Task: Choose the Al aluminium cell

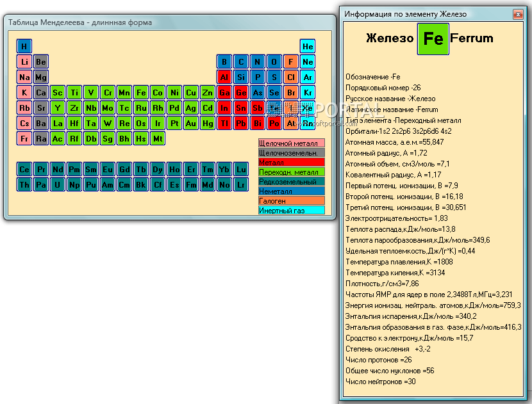Action: (224, 77)
